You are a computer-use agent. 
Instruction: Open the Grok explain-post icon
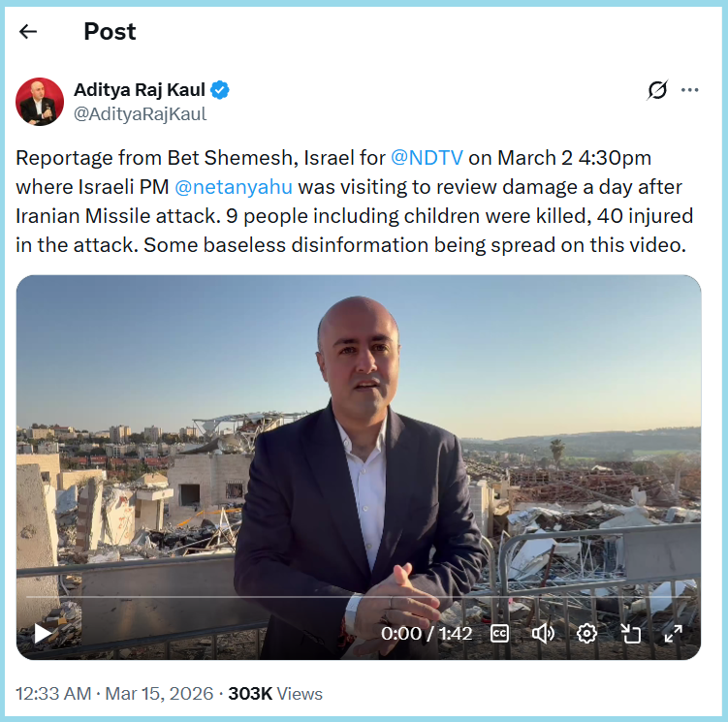coord(657,90)
